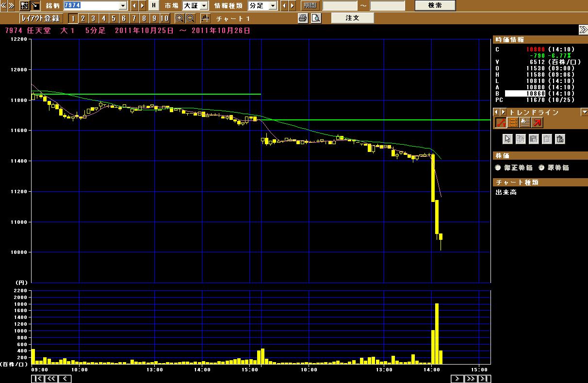
Task: Switch to layout tab 6
Action: point(124,18)
